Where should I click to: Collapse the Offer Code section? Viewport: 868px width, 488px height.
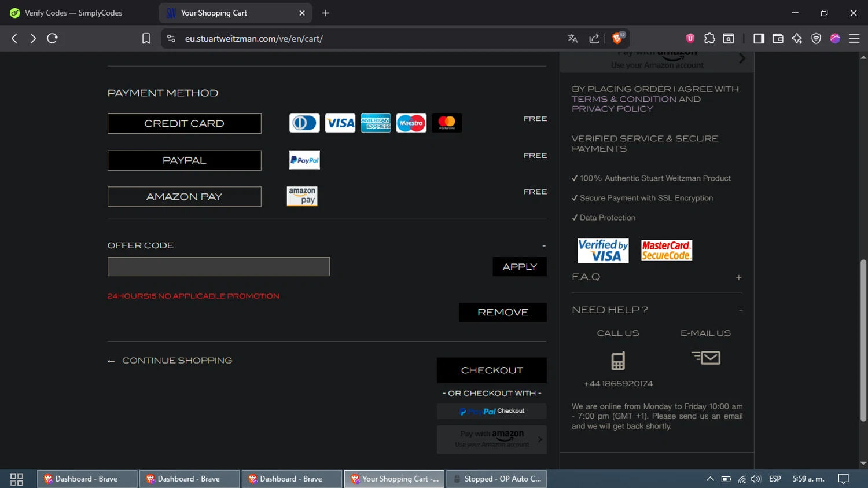coord(543,246)
